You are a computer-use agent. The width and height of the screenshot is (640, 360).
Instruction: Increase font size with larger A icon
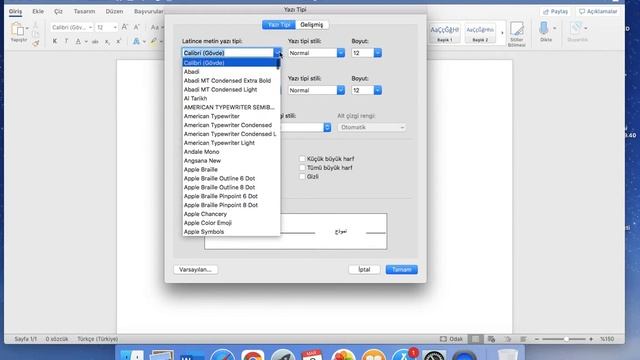125,27
